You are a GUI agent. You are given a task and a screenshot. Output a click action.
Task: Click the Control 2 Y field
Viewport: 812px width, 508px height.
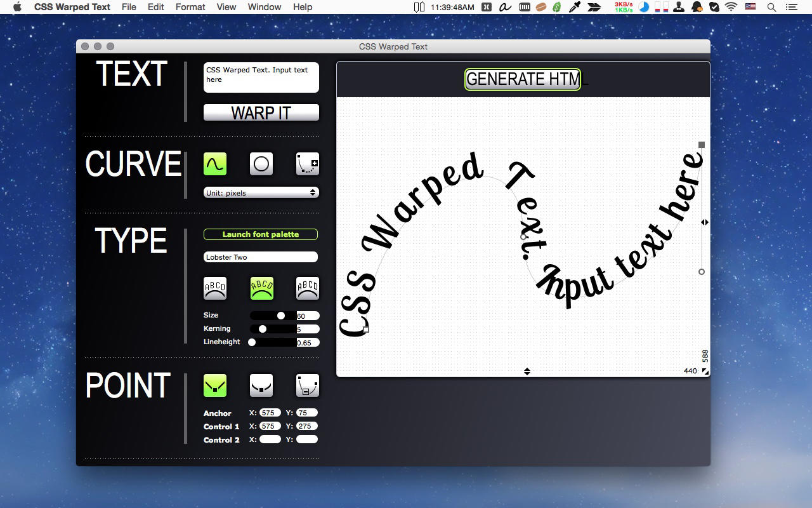point(307,439)
